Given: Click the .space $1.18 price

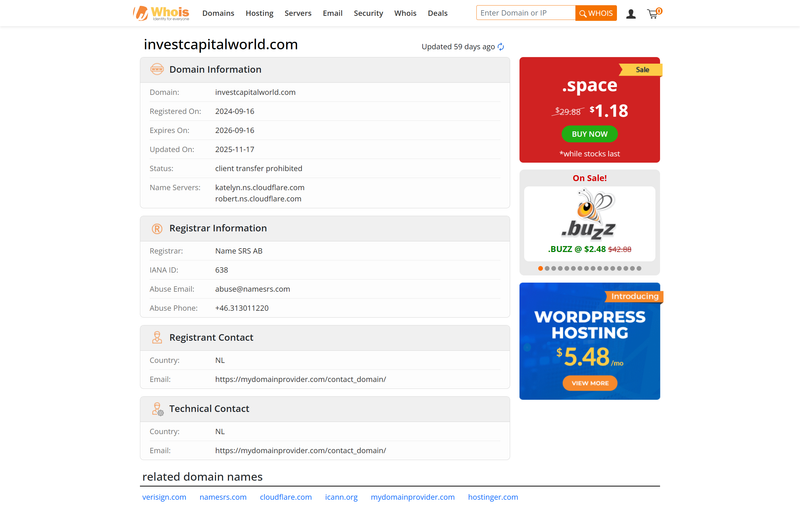Looking at the screenshot, I should [x=609, y=111].
